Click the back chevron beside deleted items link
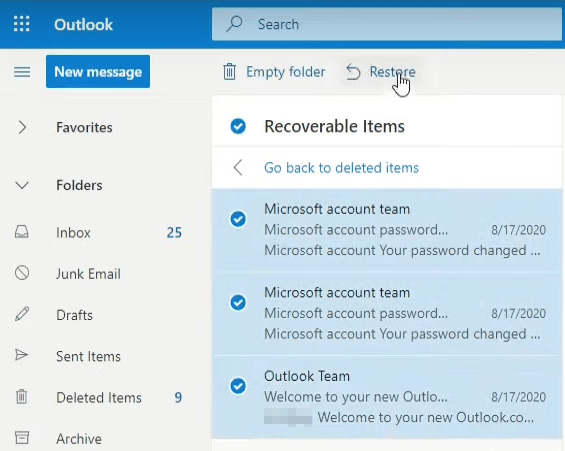 coord(238,168)
